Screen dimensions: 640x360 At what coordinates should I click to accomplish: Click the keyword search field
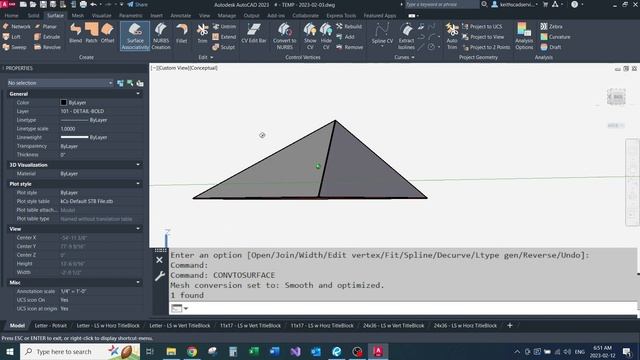(x=441, y=4)
